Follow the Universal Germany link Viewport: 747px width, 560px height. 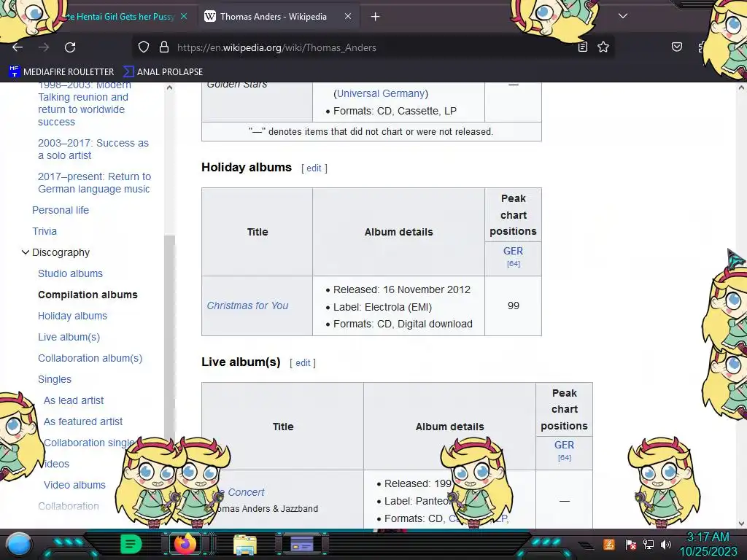(381, 93)
